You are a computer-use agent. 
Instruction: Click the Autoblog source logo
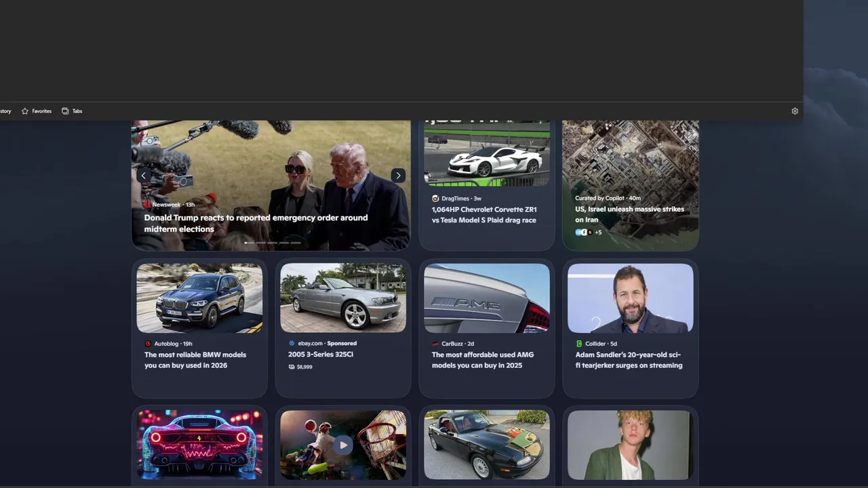(x=148, y=344)
